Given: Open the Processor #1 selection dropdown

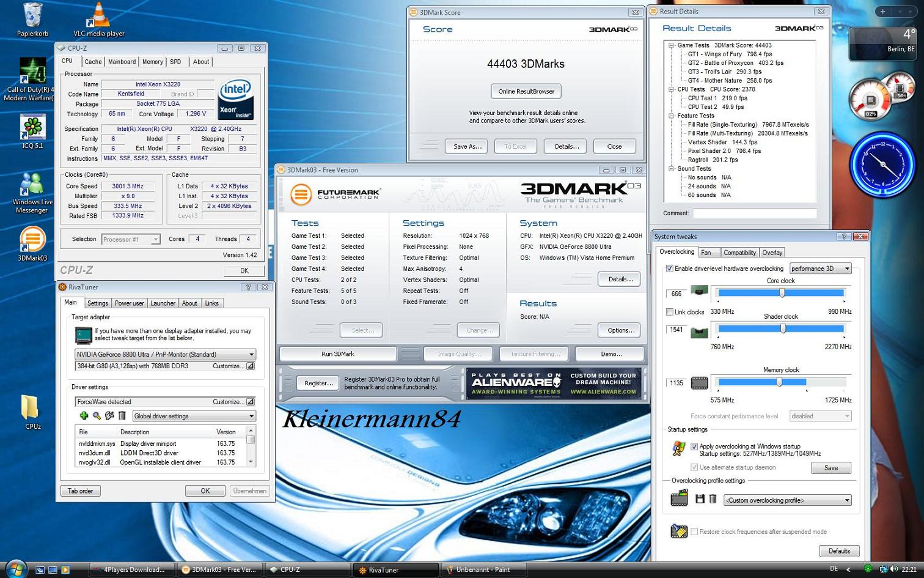Looking at the screenshot, I should coord(131,239).
